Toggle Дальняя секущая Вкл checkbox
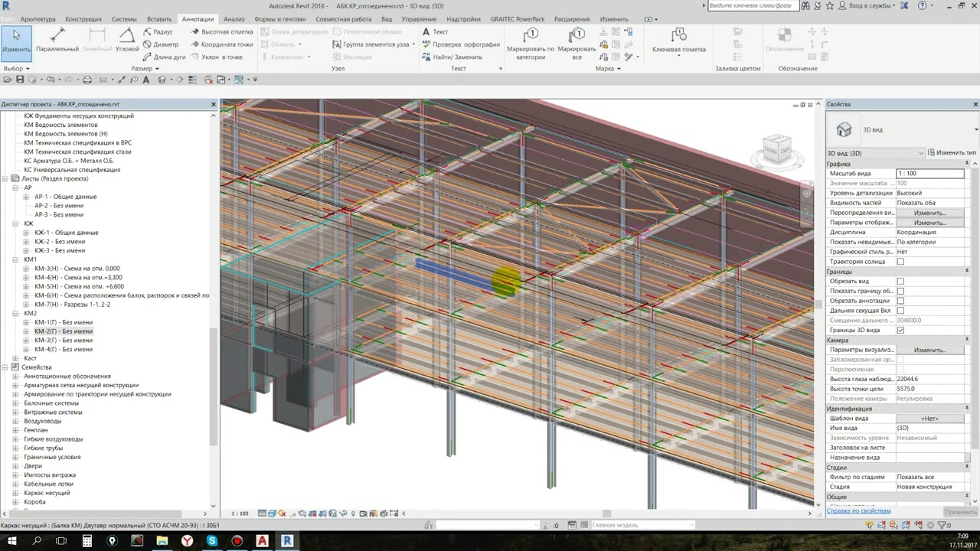Image resolution: width=980 pixels, height=551 pixels. [x=900, y=311]
